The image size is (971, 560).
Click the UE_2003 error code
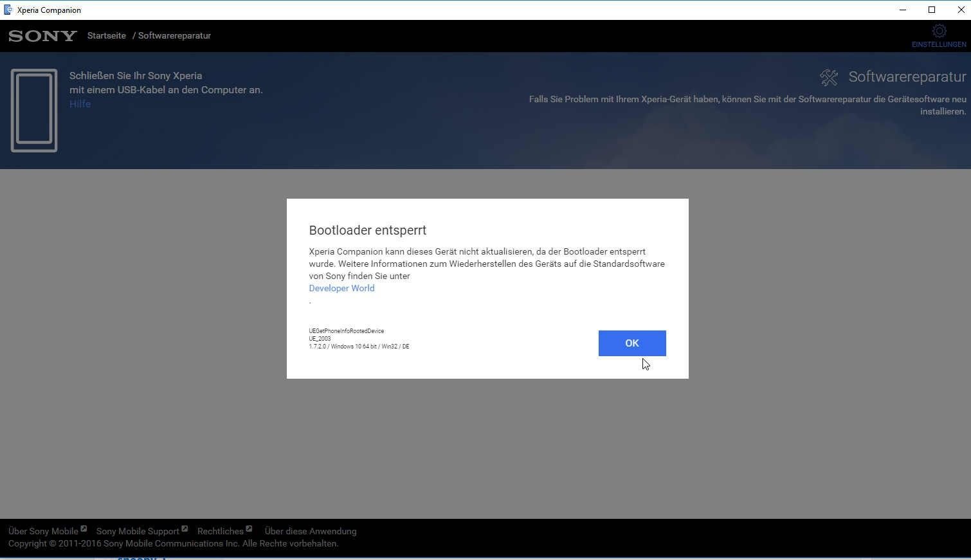(x=320, y=339)
